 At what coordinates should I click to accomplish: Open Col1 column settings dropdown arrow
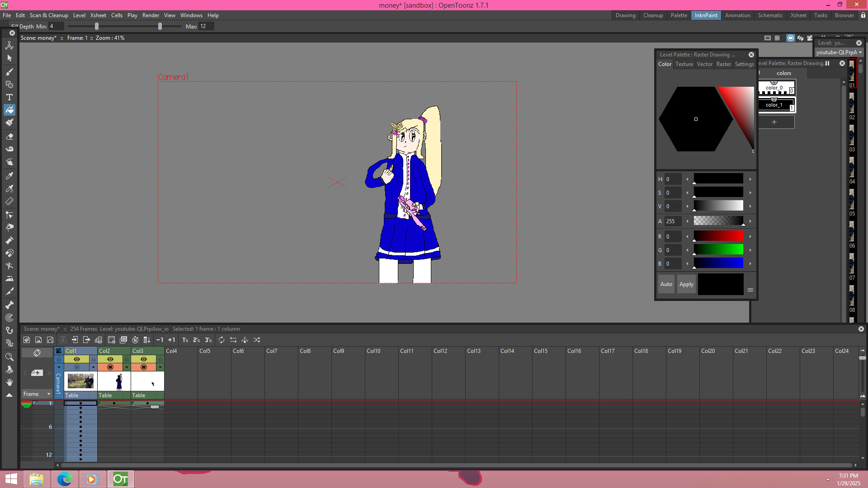93,367
